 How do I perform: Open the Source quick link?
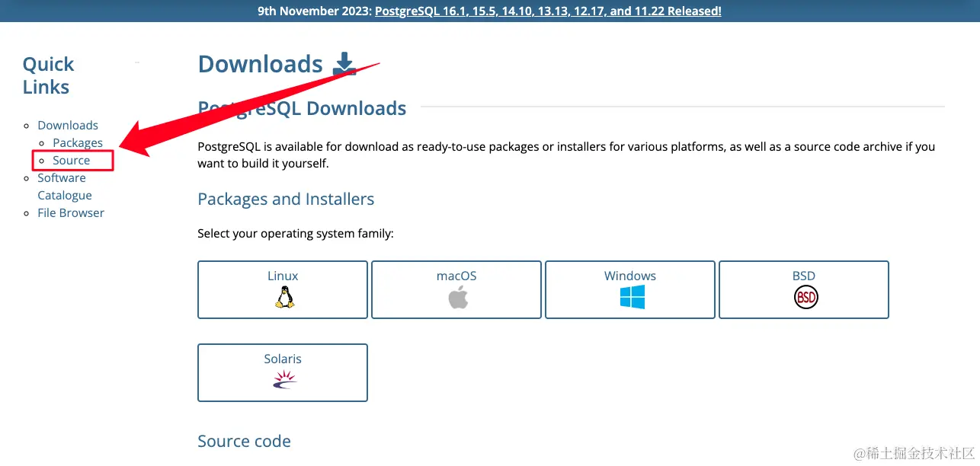click(72, 160)
